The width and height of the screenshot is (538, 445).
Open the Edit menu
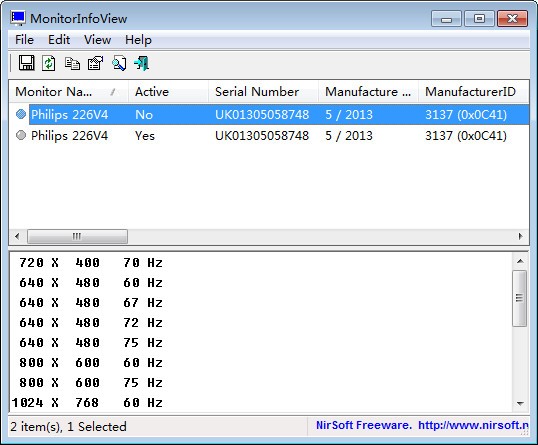59,40
